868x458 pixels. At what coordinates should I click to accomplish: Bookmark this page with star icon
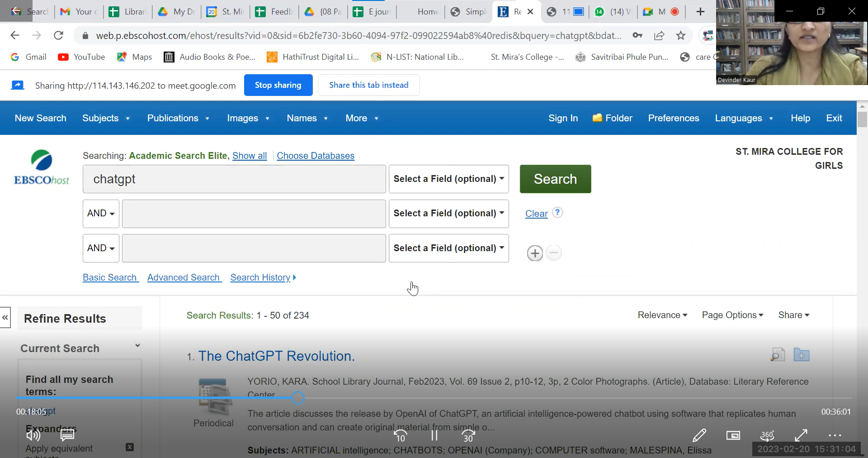click(681, 35)
